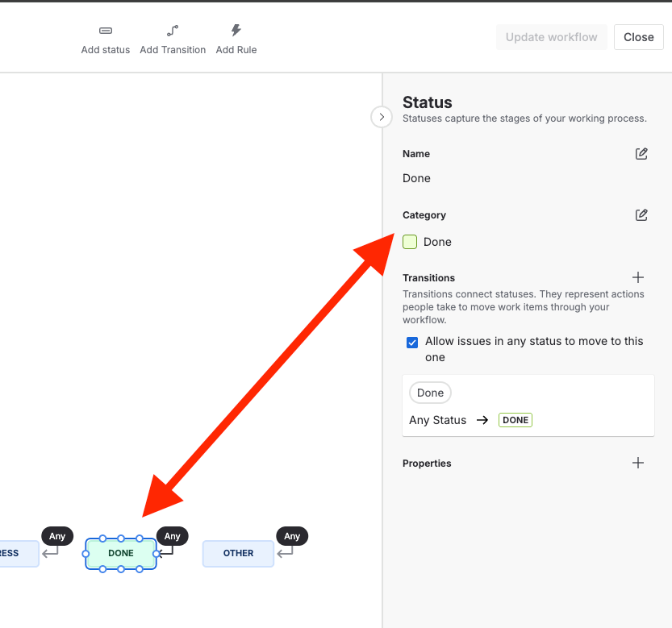Click the Category label
The width and height of the screenshot is (672, 628).
(424, 215)
